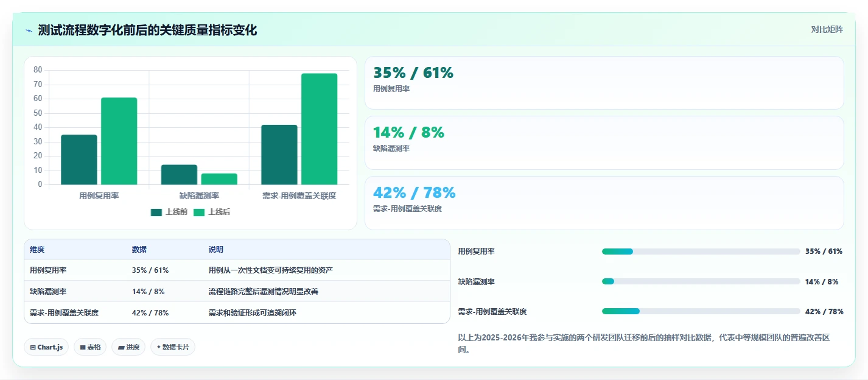Screen dimensions: 868x380
Task: Click the 需求-用例覆盖关联度 table row cell
Action: [x=64, y=313]
